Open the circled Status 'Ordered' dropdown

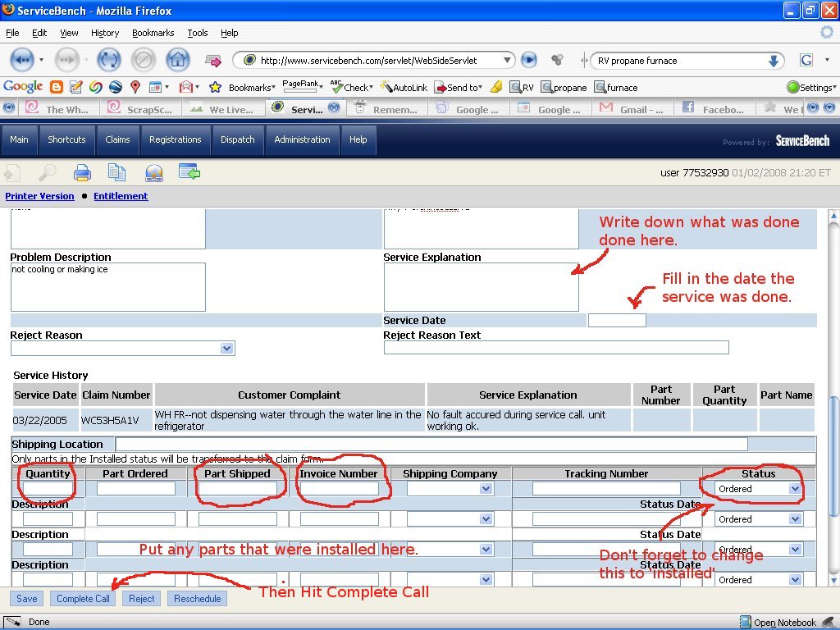(x=794, y=489)
